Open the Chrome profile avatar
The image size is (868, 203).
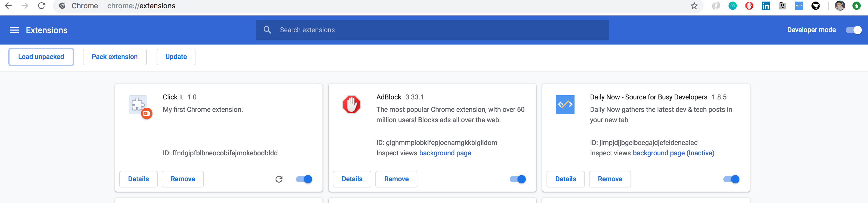(x=840, y=6)
